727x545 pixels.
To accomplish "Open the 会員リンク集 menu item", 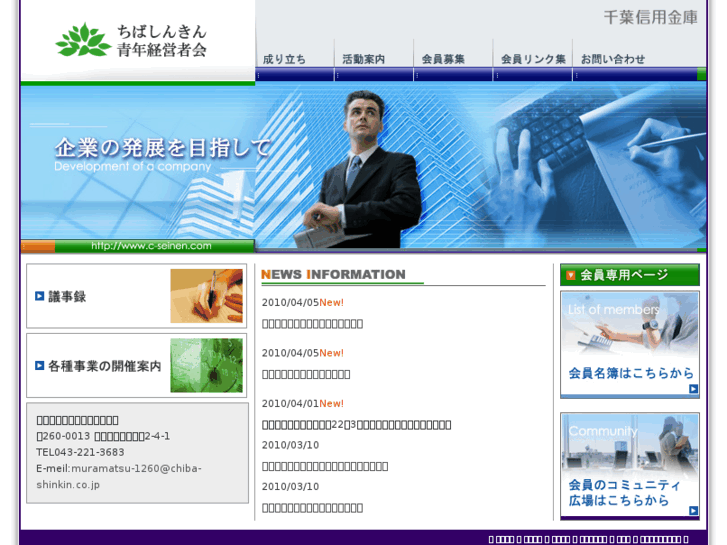I will tap(533, 59).
